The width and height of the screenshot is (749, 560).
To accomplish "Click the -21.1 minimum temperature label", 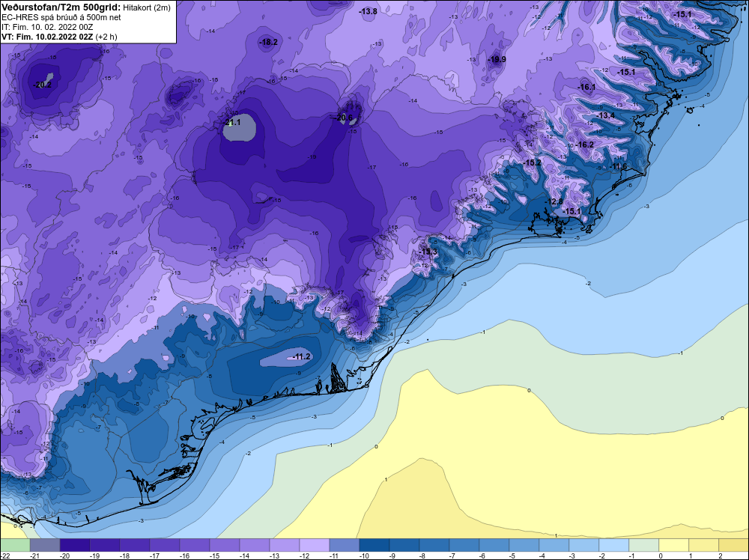I will coord(232,123).
